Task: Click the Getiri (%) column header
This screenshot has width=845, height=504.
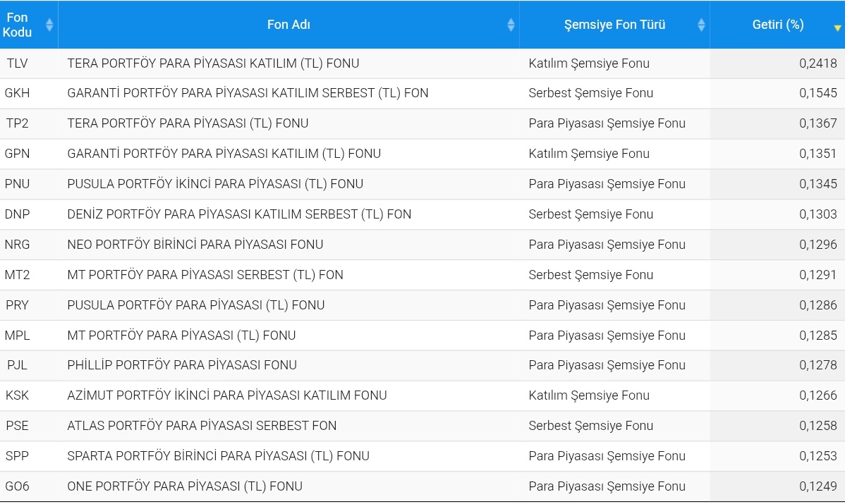Action: point(777,25)
